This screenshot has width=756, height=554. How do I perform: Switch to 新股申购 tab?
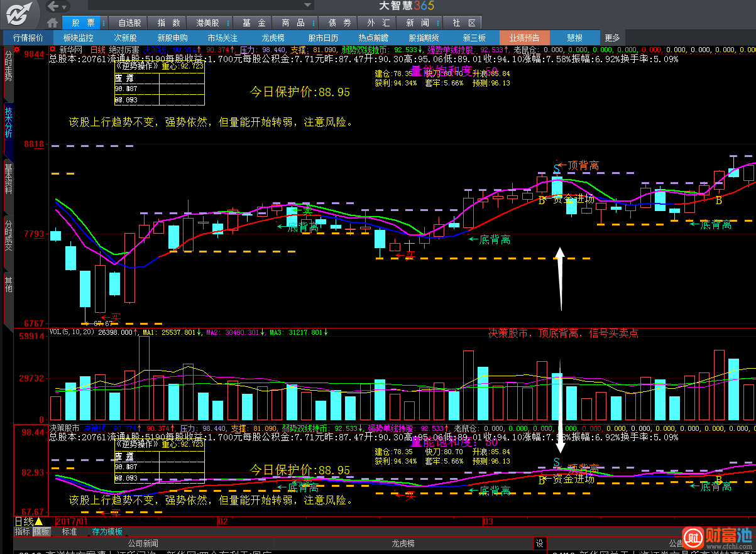[173, 38]
